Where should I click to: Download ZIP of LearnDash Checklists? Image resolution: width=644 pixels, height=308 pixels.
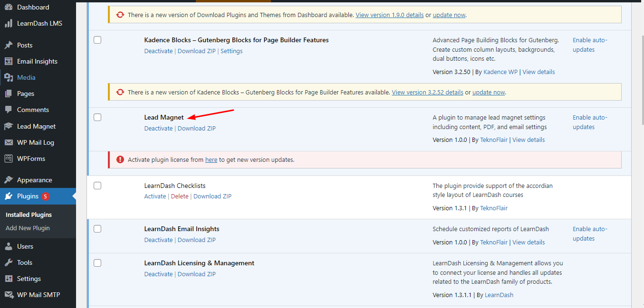click(212, 196)
